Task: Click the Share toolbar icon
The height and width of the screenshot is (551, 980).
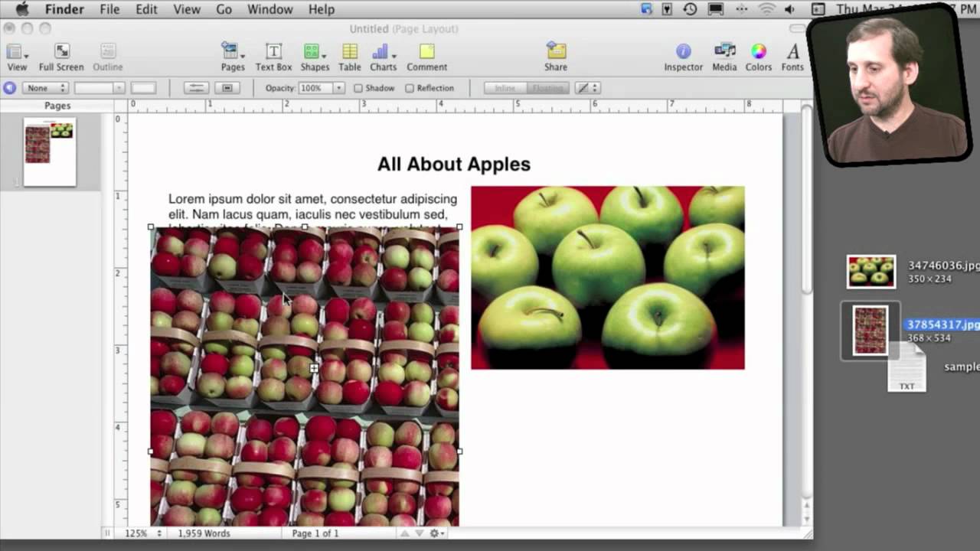Action: (556, 57)
